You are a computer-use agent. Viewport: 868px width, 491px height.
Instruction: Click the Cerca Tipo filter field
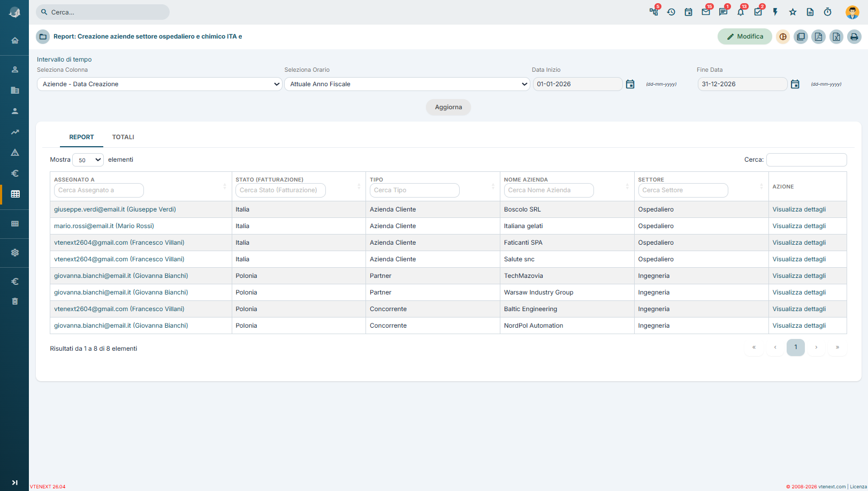click(x=415, y=190)
